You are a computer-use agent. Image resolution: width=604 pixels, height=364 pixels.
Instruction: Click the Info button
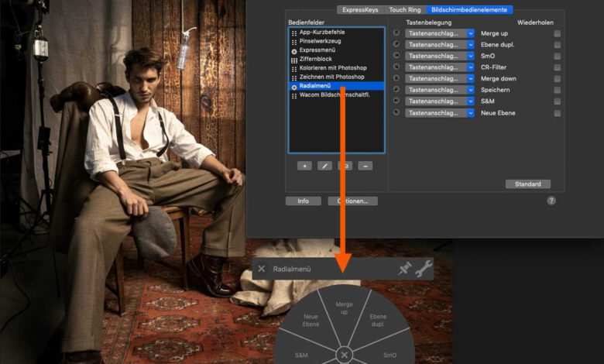303,201
